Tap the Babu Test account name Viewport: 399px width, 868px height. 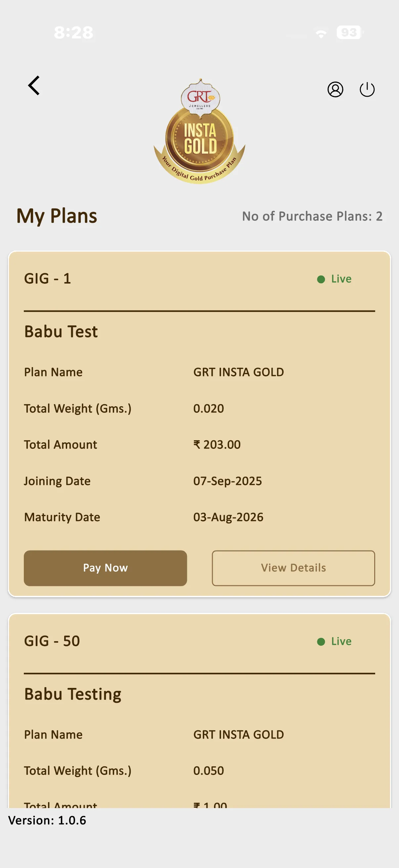(x=61, y=332)
